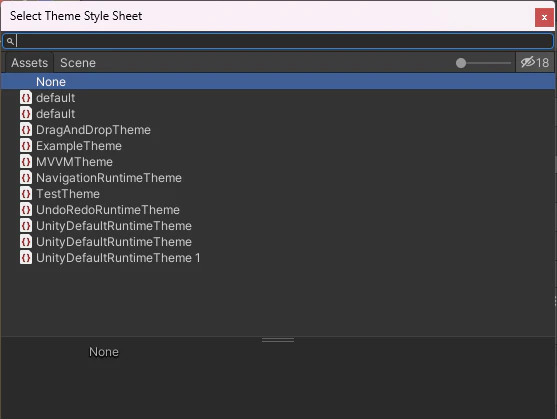This screenshot has width=557, height=419.
Task: Click the magnifier icon in search field
Action: 10,42
